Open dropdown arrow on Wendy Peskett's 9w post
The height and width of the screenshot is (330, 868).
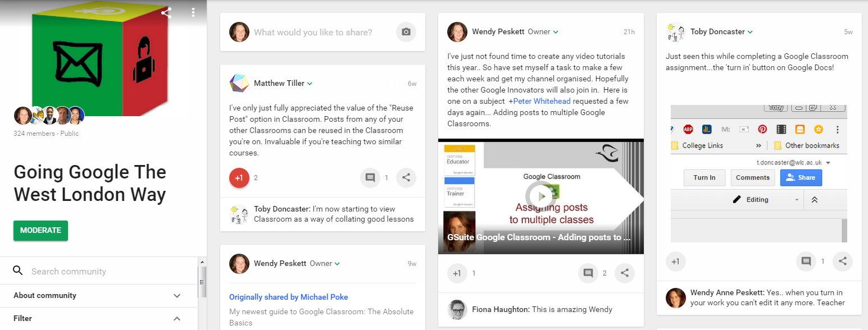(x=338, y=263)
